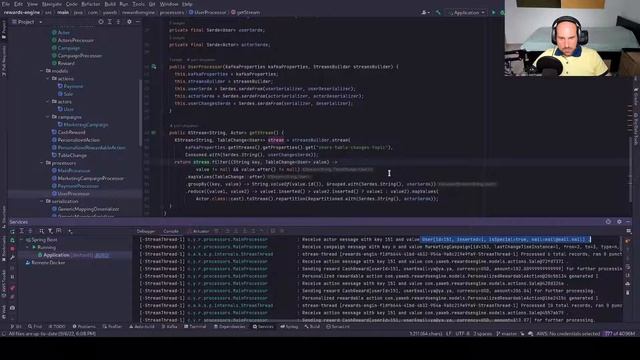640x360 pixels.
Task: Open the Build menu
Action: (110, 4)
